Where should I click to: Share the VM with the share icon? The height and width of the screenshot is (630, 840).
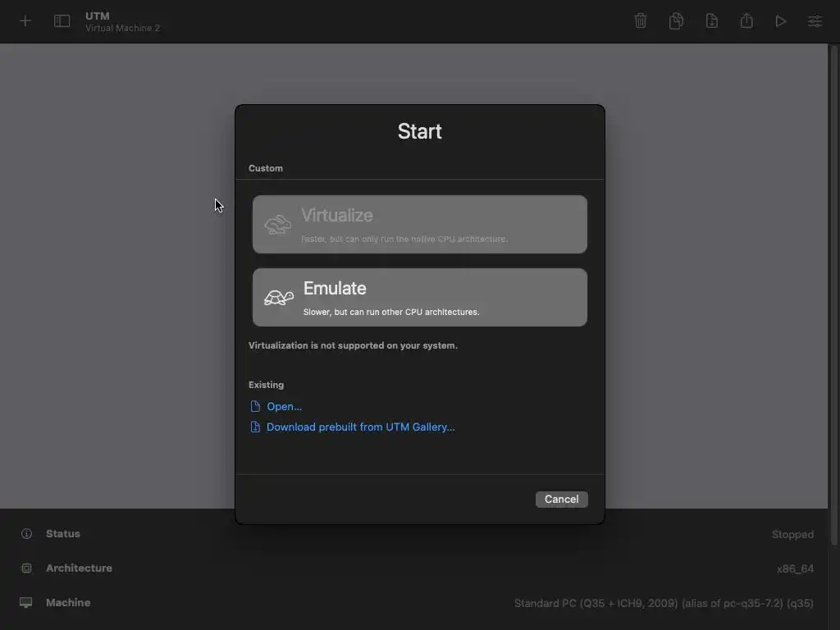point(746,21)
